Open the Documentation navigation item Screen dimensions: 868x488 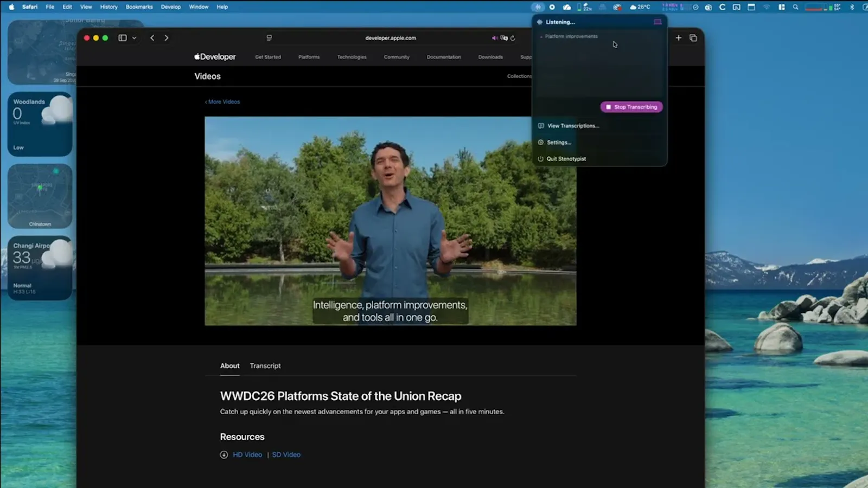(x=444, y=57)
